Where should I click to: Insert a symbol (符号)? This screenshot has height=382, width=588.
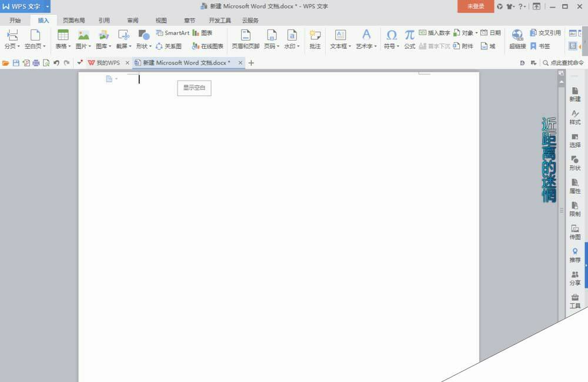[392, 39]
